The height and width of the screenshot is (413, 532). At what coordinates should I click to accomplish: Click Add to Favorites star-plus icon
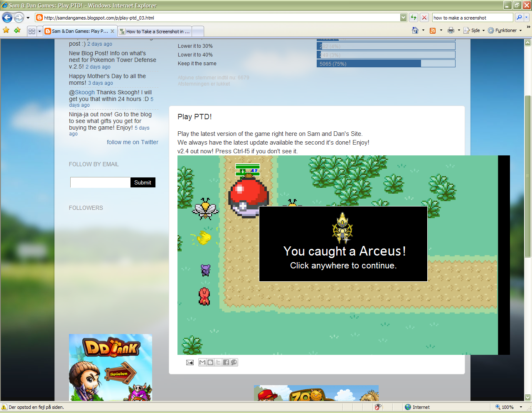click(17, 30)
